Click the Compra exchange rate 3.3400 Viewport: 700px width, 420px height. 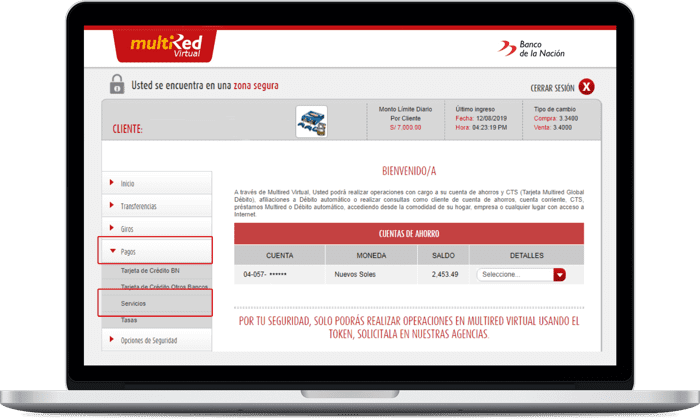[x=568, y=118]
